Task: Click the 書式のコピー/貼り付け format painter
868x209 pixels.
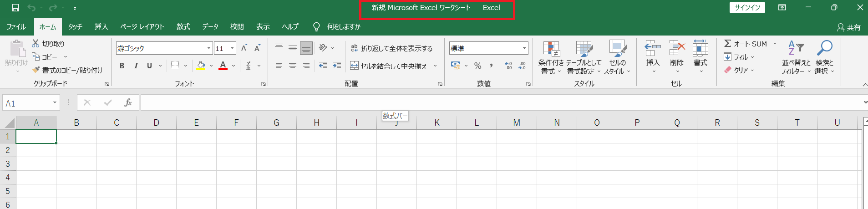Action: pos(68,70)
